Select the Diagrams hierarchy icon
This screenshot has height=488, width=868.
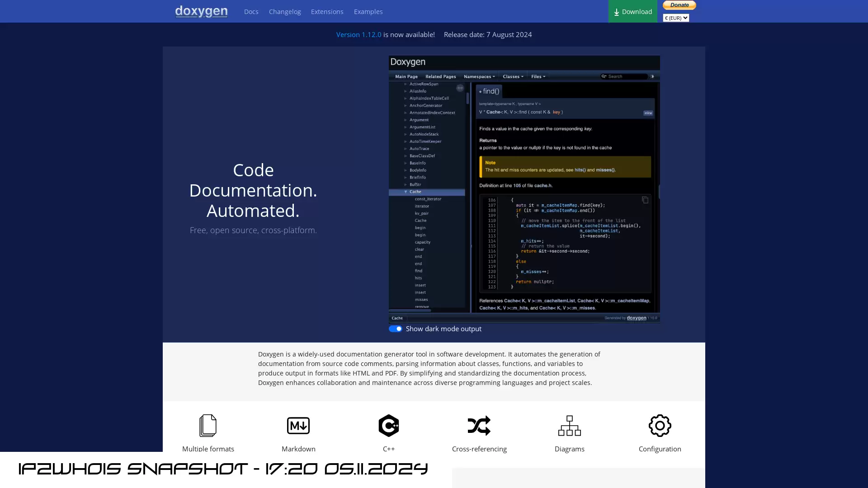pos(570,426)
